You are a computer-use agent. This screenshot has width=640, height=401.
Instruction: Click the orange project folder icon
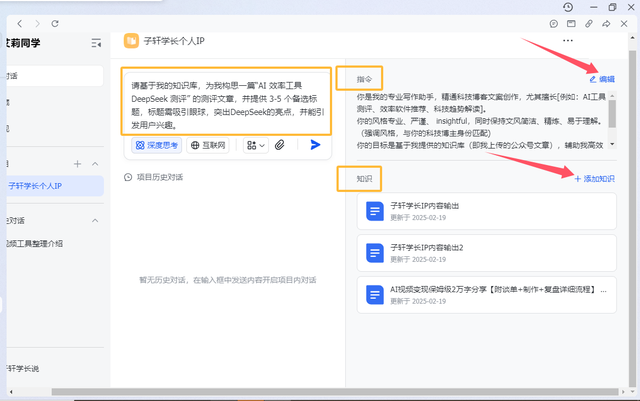click(x=131, y=41)
